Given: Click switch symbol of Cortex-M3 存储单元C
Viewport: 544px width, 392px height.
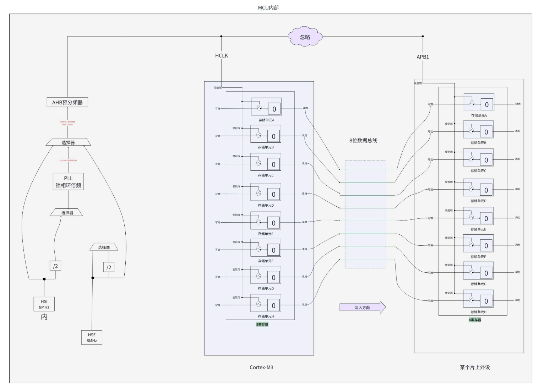Looking at the screenshot, I should pos(259,163).
